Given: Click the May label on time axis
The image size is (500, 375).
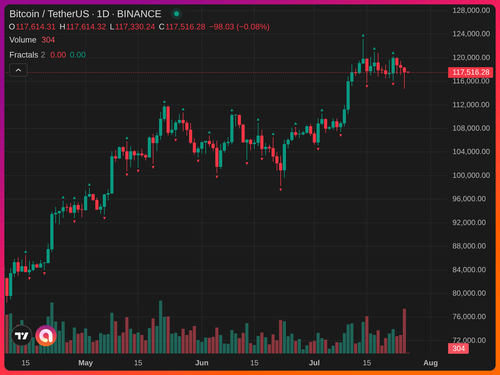Looking at the screenshot, I should (x=85, y=363).
